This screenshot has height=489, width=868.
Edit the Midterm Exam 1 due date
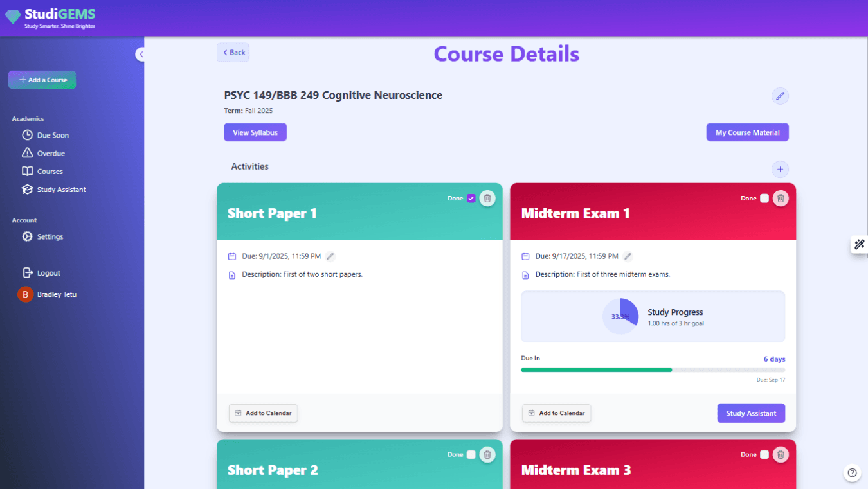click(628, 256)
